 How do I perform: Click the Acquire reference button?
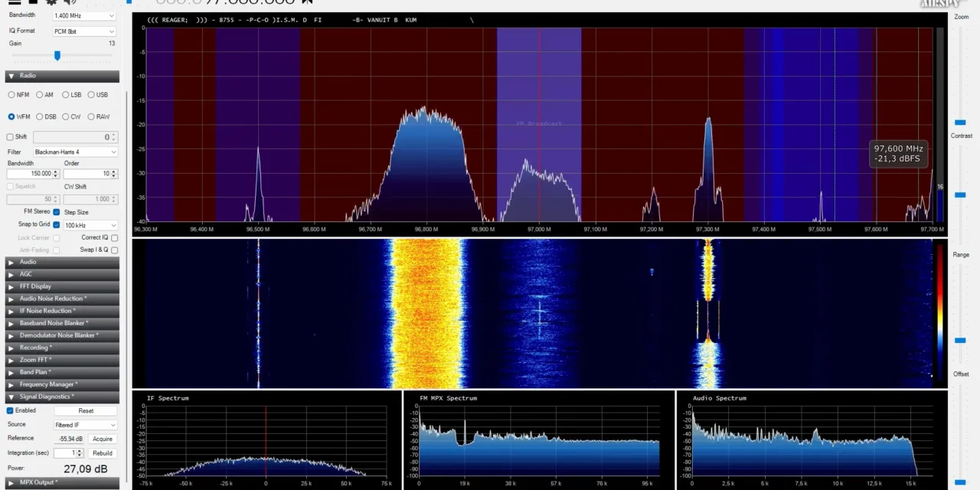click(103, 439)
